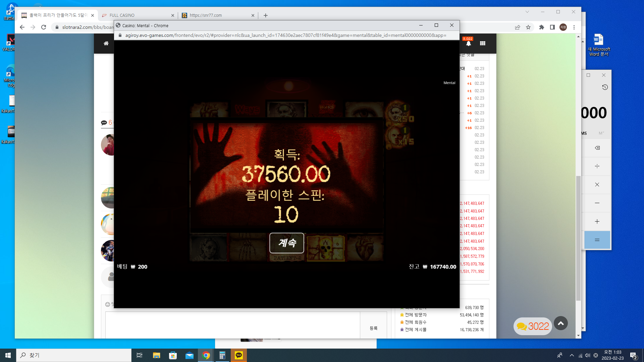Viewport: 644px width, 362px height.
Task: Click the 잔고 balance amount 167740.00
Action: pos(443,267)
